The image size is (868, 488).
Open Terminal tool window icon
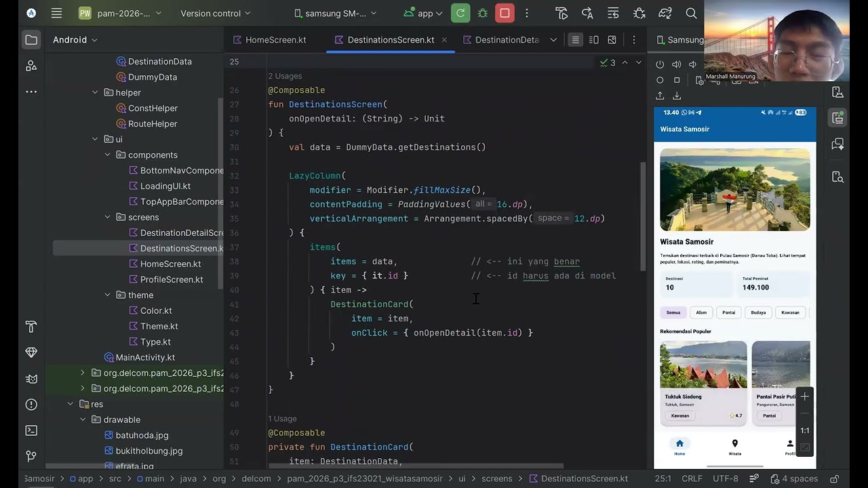(x=31, y=430)
